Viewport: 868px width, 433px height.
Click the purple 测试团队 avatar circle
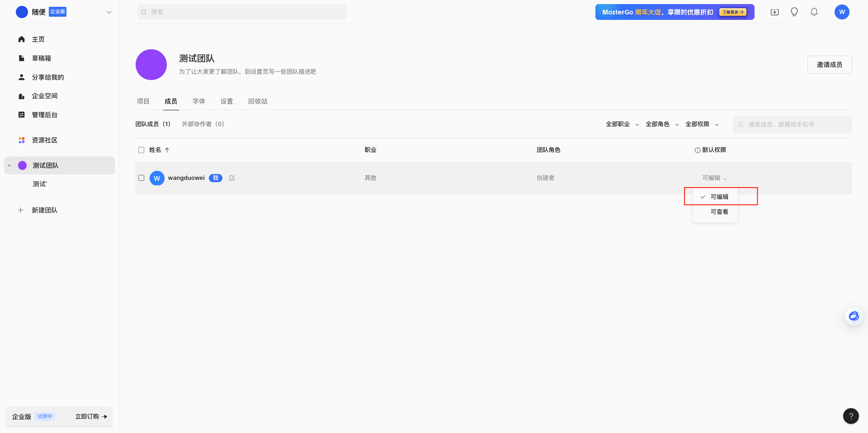click(x=151, y=65)
